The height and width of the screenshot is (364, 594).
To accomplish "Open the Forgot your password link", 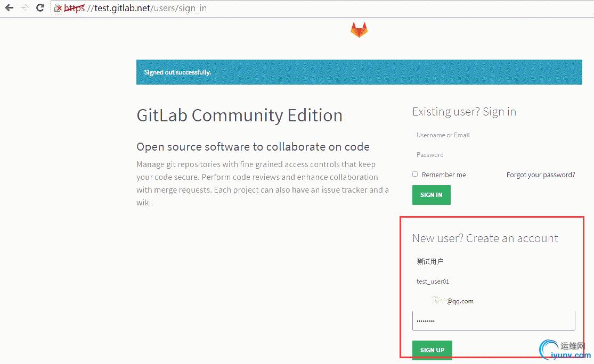I will coord(541,175).
